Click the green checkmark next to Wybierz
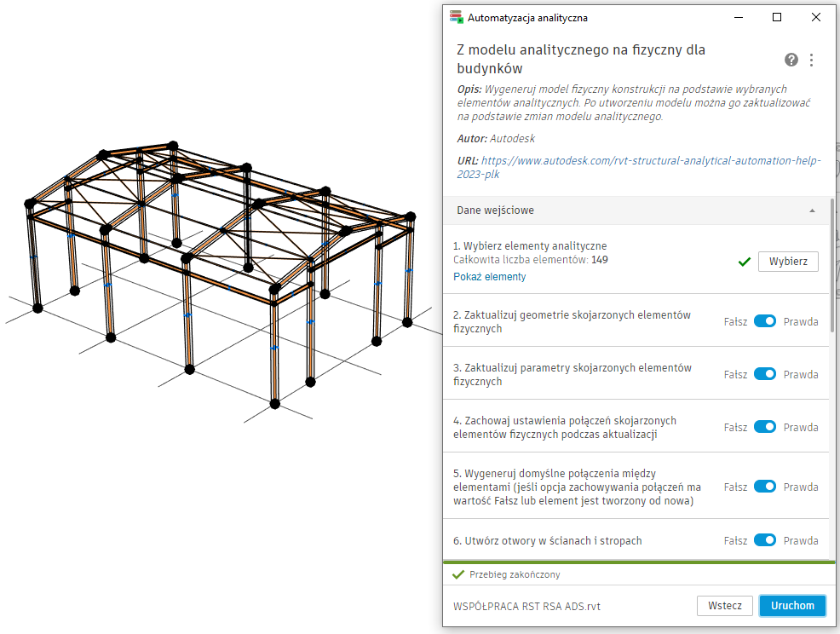Screen dimensions: 840x634 (744, 262)
